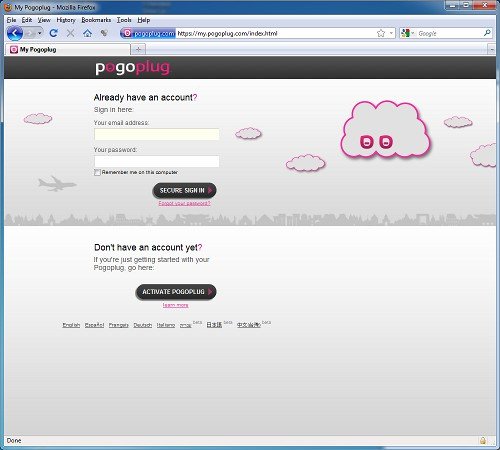Viewport: 500px width, 450px height.
Task: Click the ACTIVATE POGOPLUG button
Action: tap(176, 292)
